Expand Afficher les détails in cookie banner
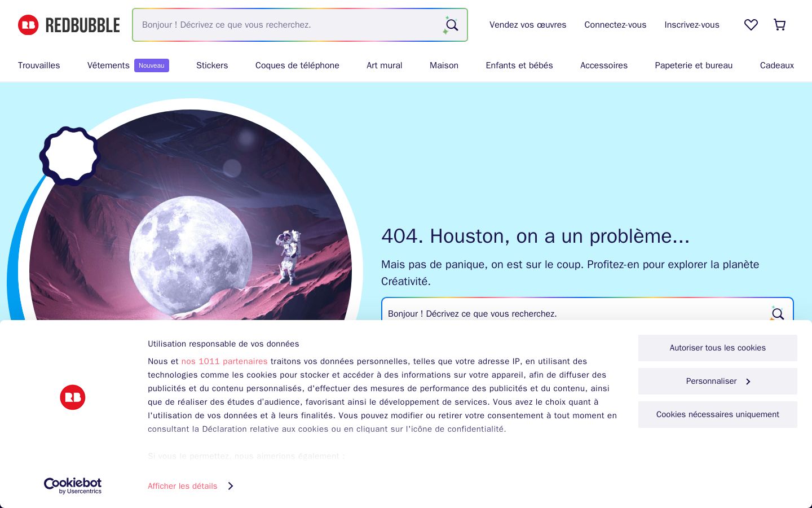The image size is (812, 508). coord(191,486)
